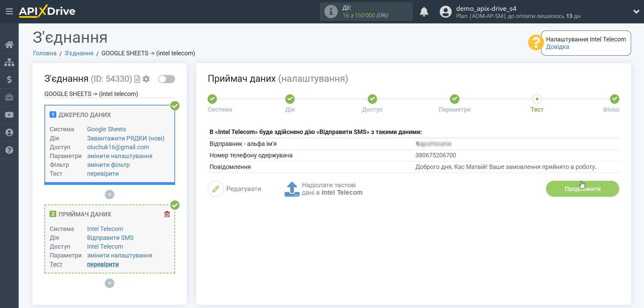Go to Дія wizard step

tap(290, 99)
